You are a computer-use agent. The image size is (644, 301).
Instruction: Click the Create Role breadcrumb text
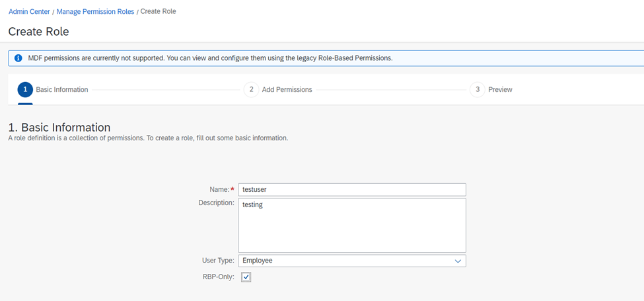[158, 11]
